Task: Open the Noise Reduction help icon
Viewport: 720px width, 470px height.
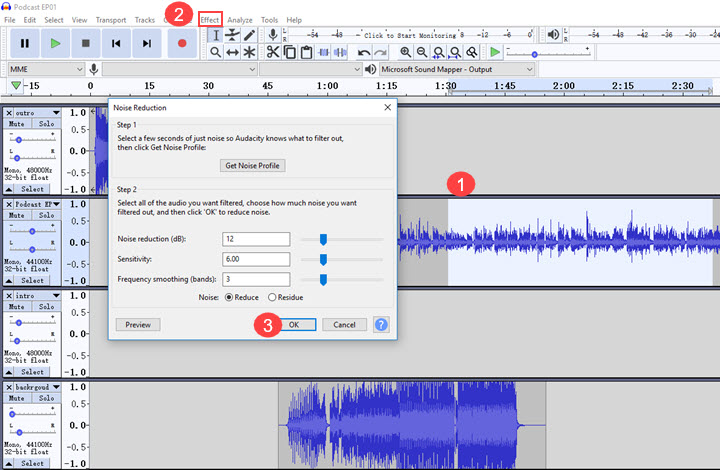Action: (381, 325)
